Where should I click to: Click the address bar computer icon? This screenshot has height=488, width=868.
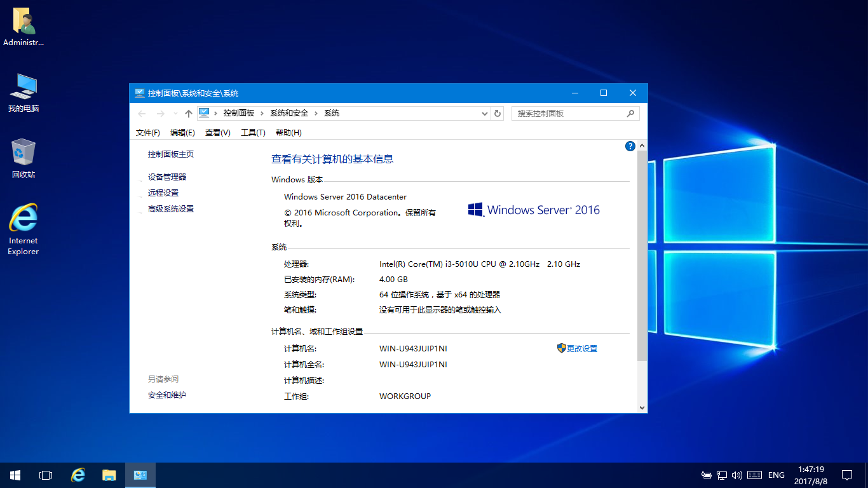coord(204,113)
